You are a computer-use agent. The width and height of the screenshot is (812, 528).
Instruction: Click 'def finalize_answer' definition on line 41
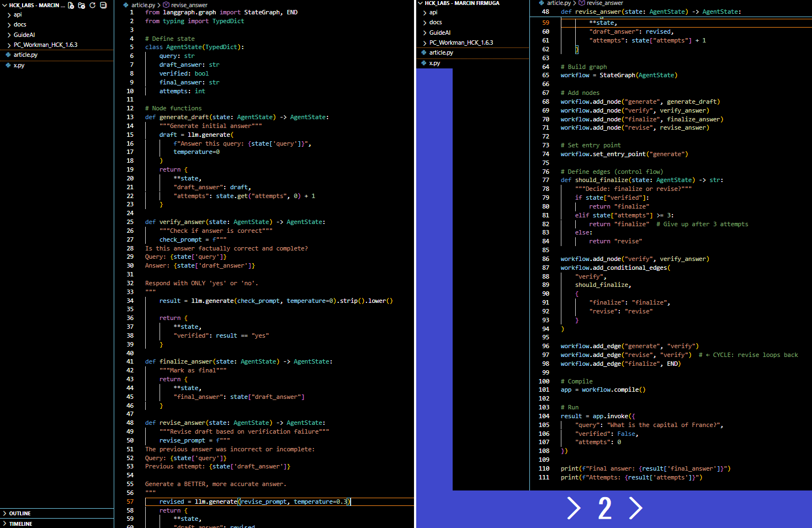point(238,361)
